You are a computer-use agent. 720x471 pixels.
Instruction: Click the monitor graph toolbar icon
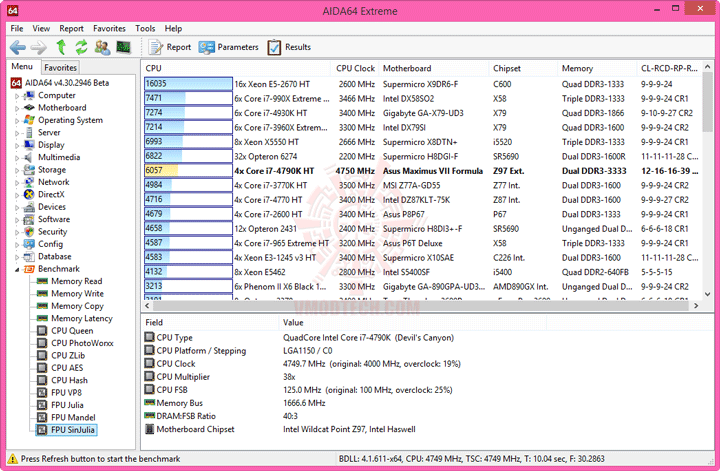tap(124, 47)
